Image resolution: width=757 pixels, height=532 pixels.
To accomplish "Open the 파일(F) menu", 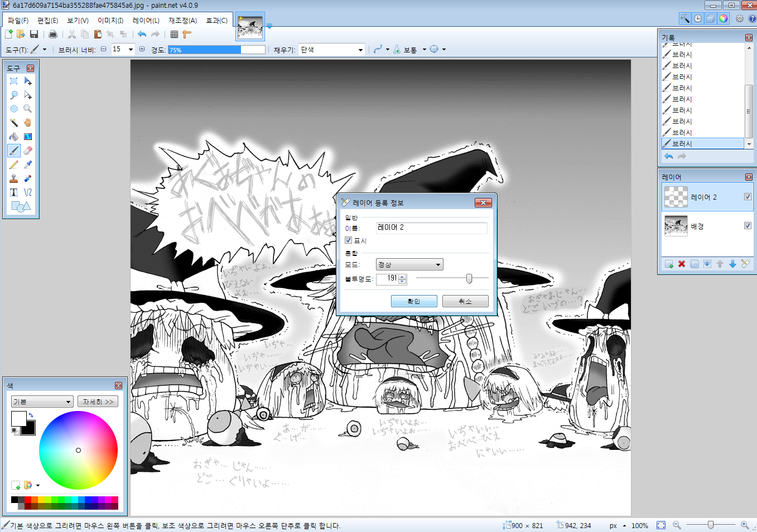I will pyautogui.click(x=18, y=21).
